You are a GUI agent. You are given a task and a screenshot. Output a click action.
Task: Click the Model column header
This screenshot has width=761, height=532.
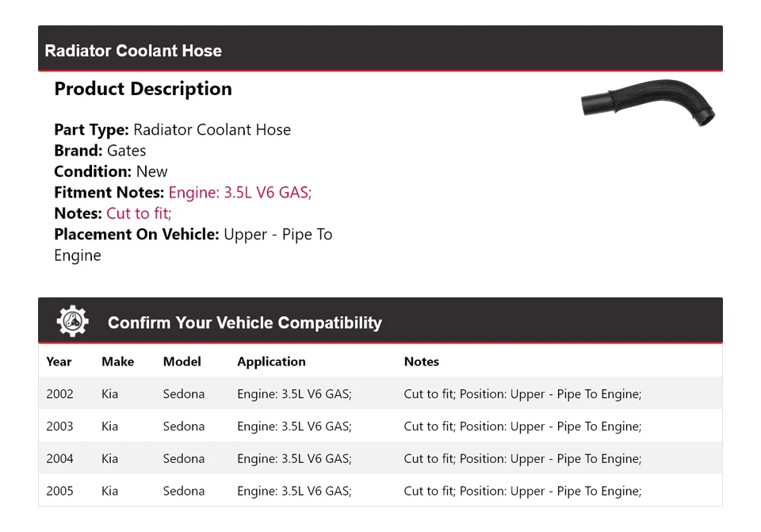pyautogui.click(x=182, y=362)
